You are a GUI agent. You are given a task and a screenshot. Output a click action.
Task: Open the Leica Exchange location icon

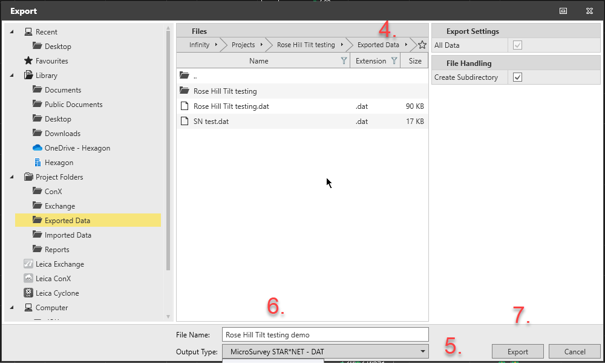tap(28, 264)
